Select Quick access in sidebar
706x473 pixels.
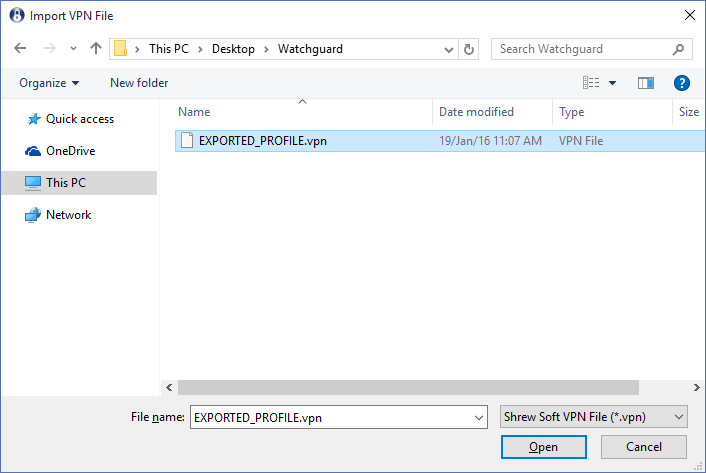coord(70,119)
